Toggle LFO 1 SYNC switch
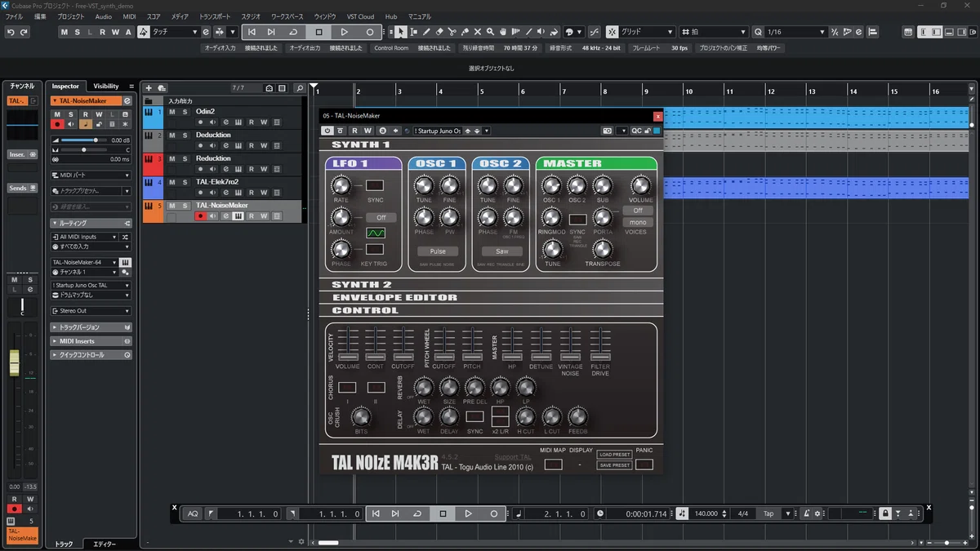Image resolution: width=980 pixels, height=551 pixels. coord(375,185)
